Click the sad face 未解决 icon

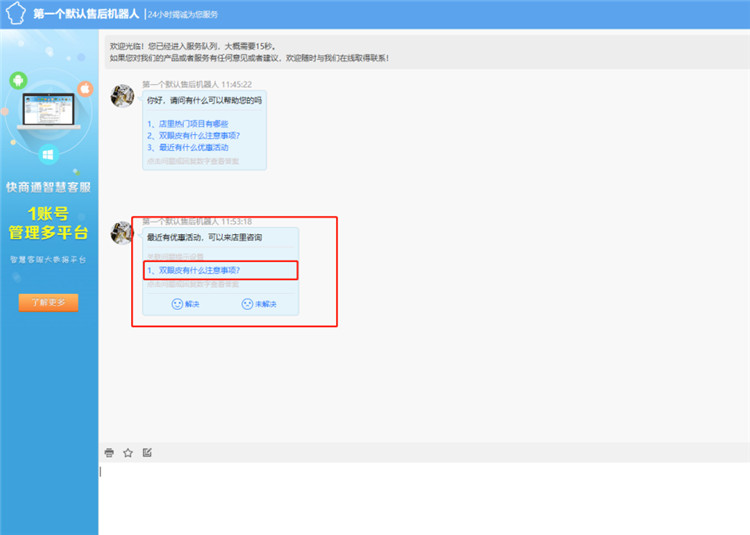coord(247,304)
